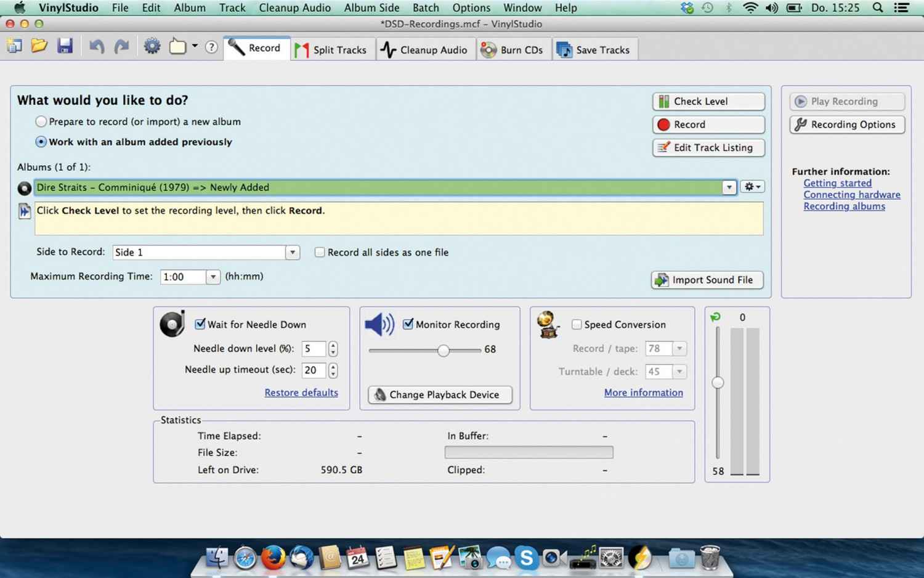This screenshot has width=924, height=578.
Task: Open Turntable / deck speed dropdown
Action: click(679, 372)
